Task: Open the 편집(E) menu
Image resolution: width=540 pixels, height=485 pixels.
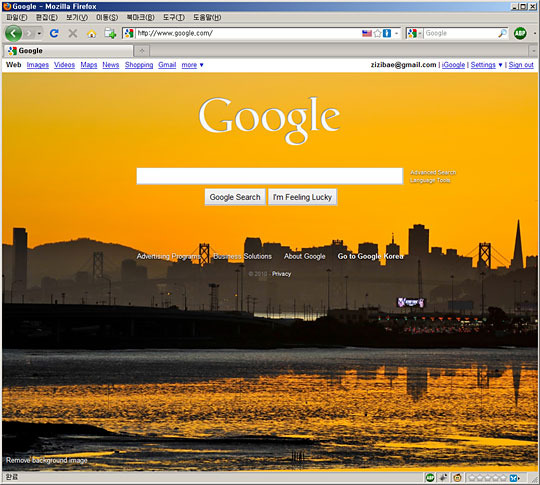Action: click(x=46, y=17)
